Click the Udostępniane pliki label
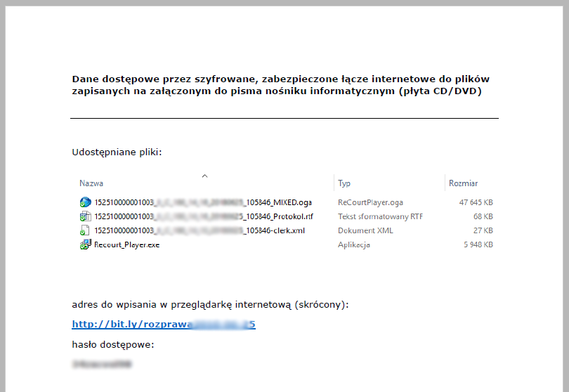This screenshot has height=392, width=569. click(x=117, y=152)
